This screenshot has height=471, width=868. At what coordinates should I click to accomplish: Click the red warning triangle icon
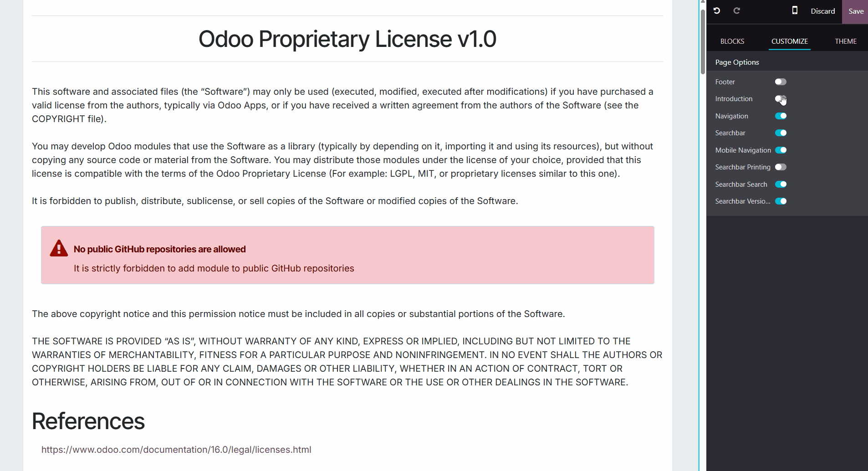(59, 248)
